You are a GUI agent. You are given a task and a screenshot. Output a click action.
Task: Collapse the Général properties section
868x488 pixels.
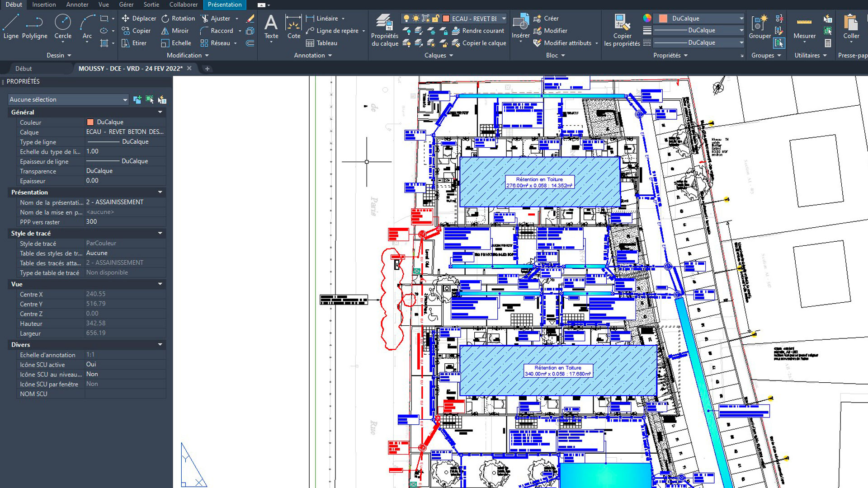pos(160,112)
